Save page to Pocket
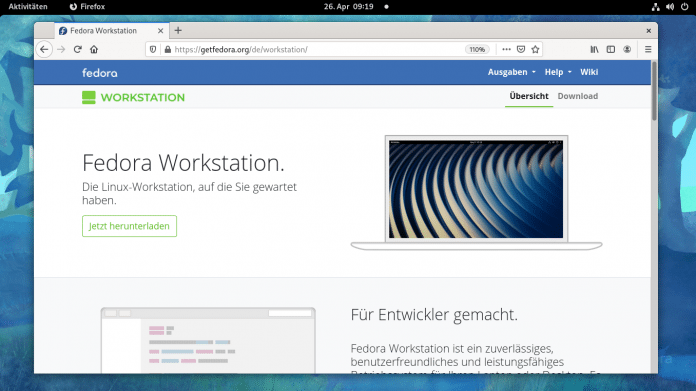This screenshot has width=696, height=391. (x=521, y=49)
